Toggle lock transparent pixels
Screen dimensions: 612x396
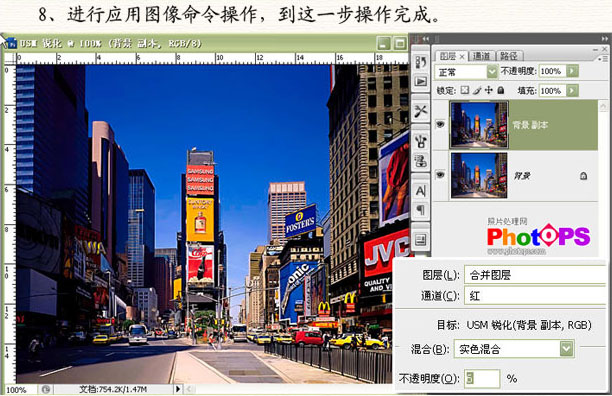point(464,91)
